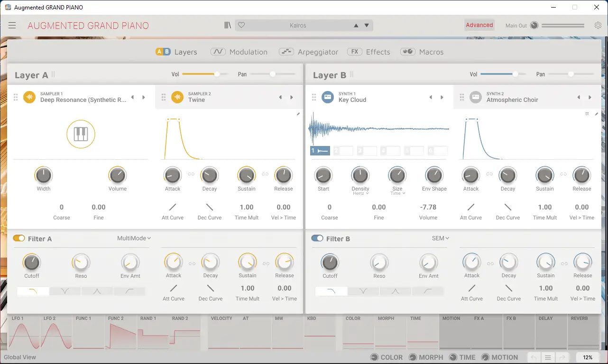Click the Dec Curve icon in Synth 2
This screenshot has width=608, height=364.
[508, 207]
